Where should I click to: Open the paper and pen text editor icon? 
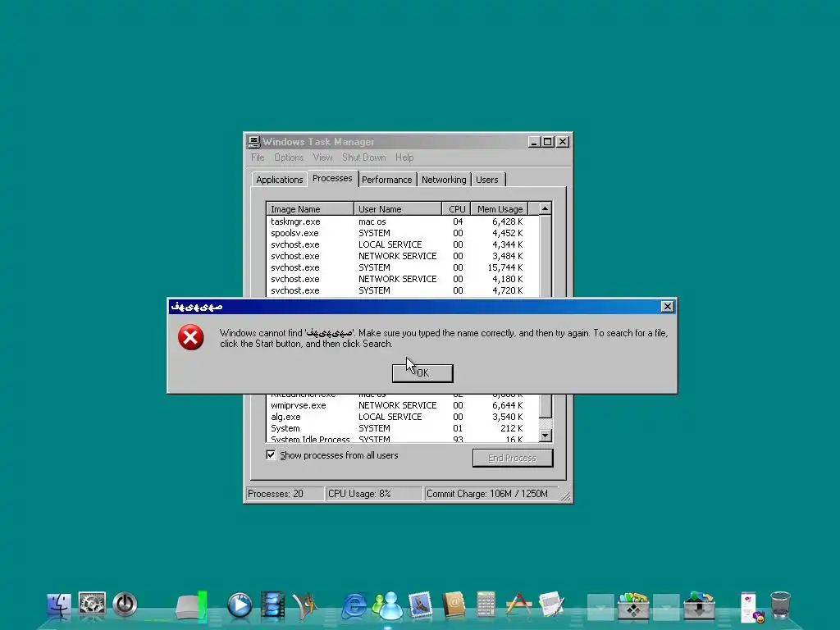552,605
